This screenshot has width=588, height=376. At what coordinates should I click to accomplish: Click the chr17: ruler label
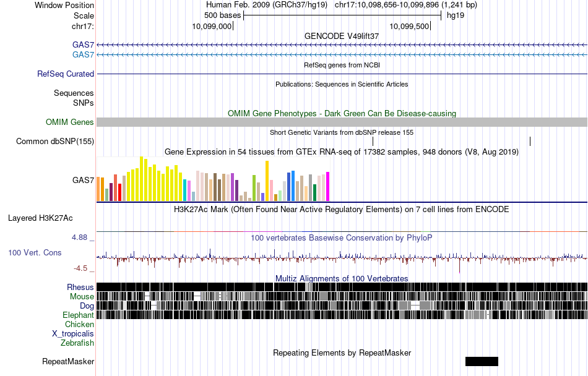pyautogui.click(x=83, y=26)
